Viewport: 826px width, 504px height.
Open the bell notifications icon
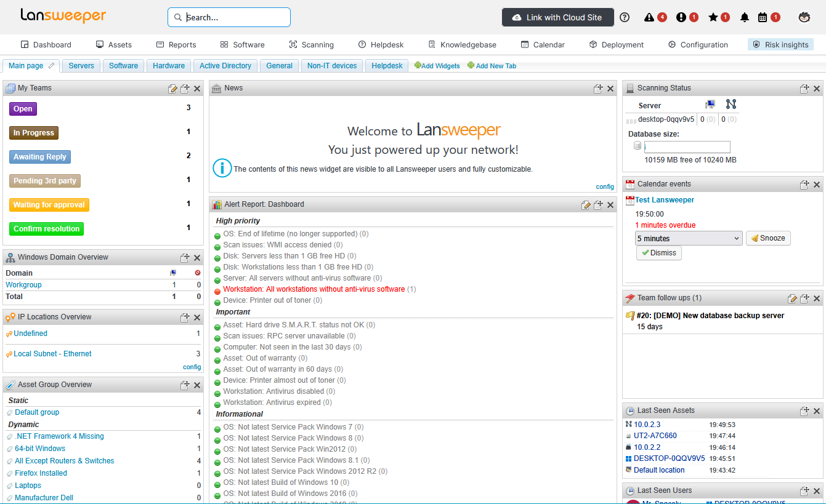pos(745,17)
